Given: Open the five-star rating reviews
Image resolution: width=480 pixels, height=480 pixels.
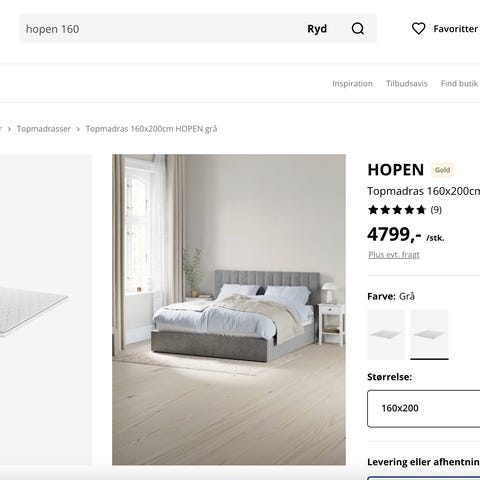Looking at the screenshot, I should point(397,210).
